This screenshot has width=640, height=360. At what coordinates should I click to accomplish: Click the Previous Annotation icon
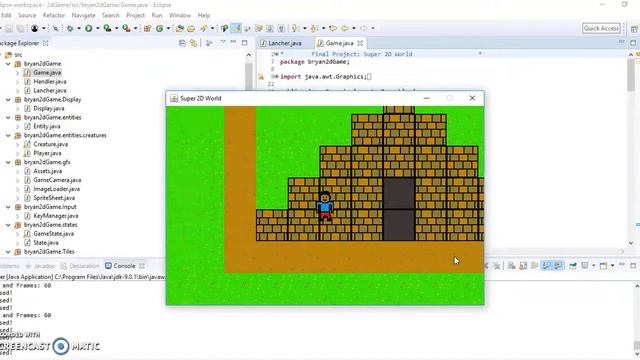[x=314, y=28]
